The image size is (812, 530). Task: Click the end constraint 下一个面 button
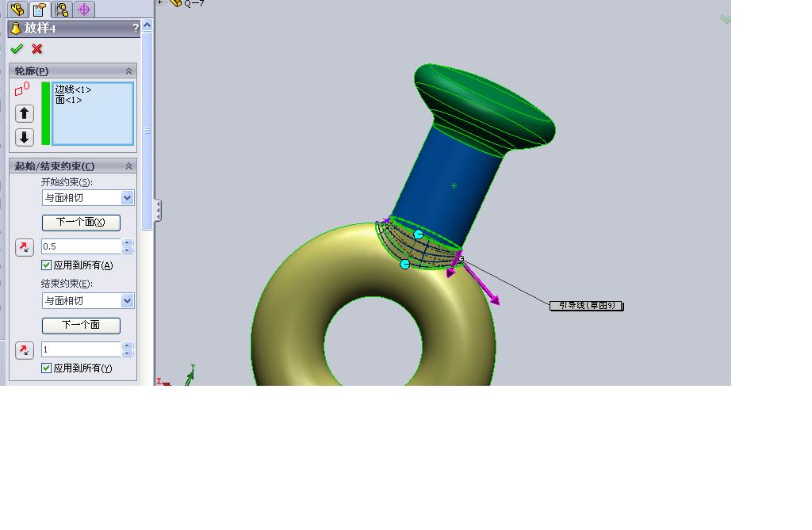click(81, 326)
